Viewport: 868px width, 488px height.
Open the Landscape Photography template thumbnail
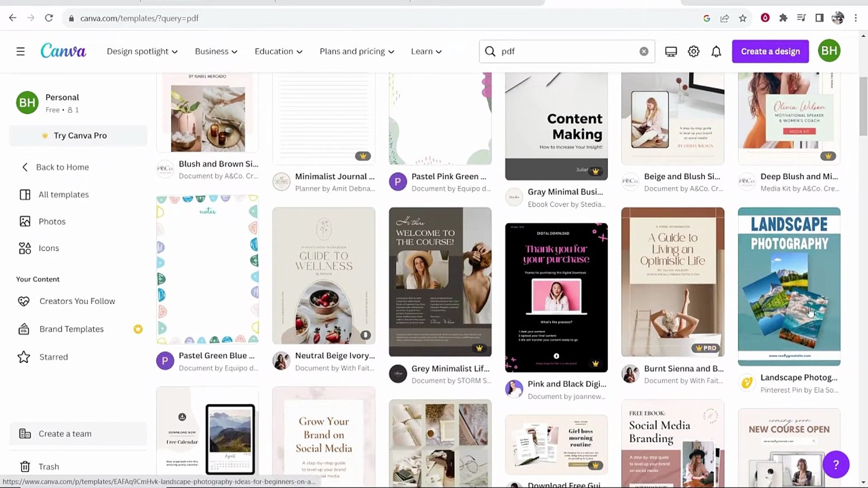pyautogui.click(x=788, y=286)
